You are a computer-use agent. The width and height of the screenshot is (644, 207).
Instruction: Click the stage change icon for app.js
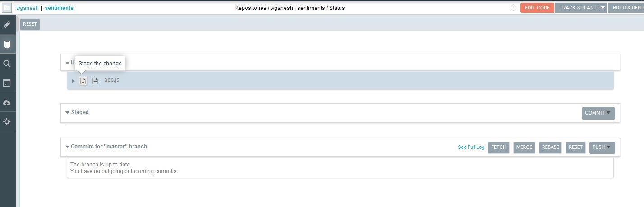click(83, 81)
